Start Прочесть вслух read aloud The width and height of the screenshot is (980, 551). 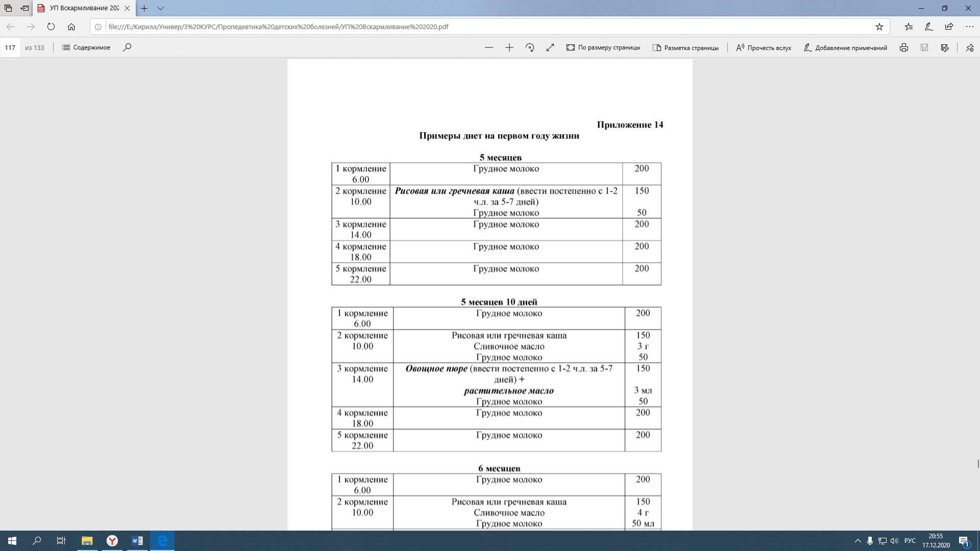click(764, 47)
